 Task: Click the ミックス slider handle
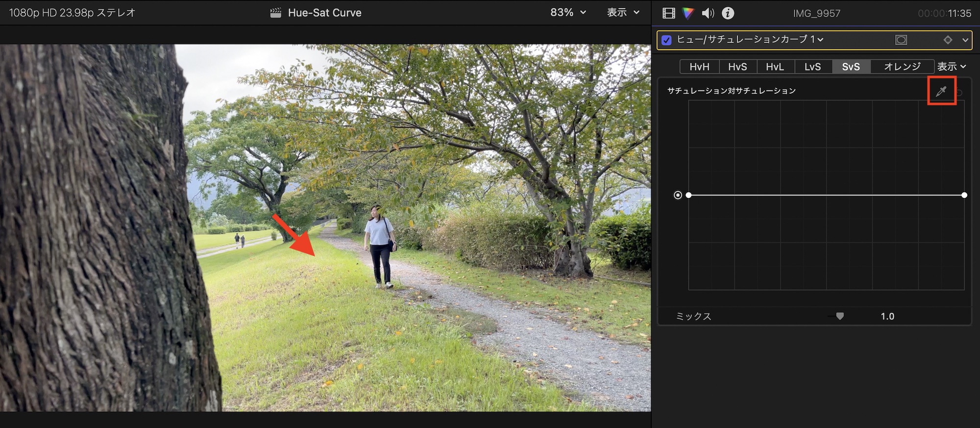[840, 316]
